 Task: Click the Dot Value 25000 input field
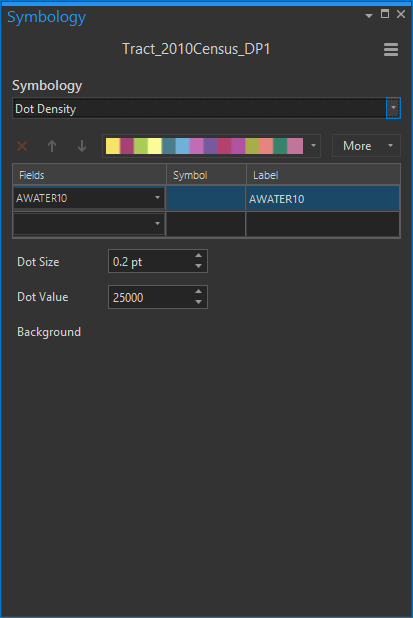151,297
